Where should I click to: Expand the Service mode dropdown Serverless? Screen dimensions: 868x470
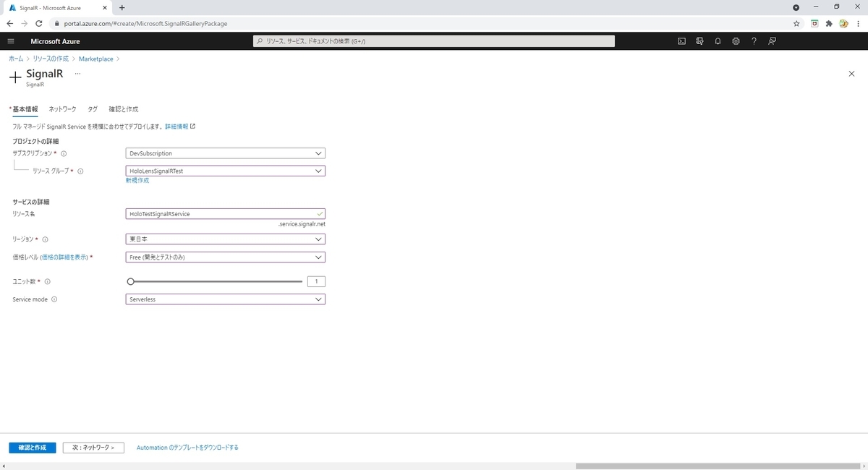[225, 299]
